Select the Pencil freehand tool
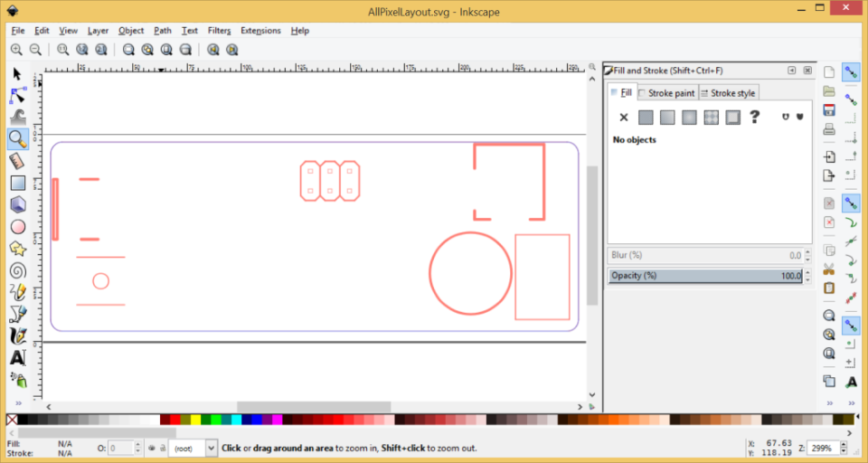The height and width of the screenshot is (463, 868). [x=18, y=292]
